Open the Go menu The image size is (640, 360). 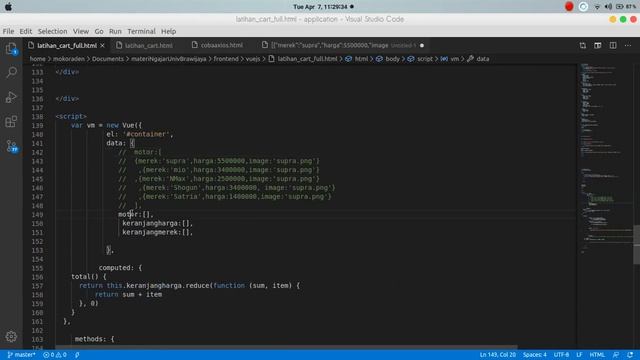99,31
